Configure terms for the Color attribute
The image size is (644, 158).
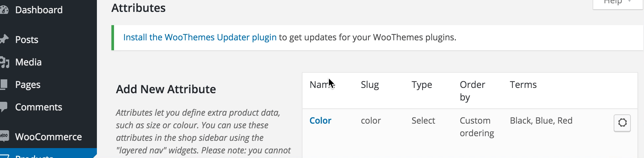[x=622, y=123]
